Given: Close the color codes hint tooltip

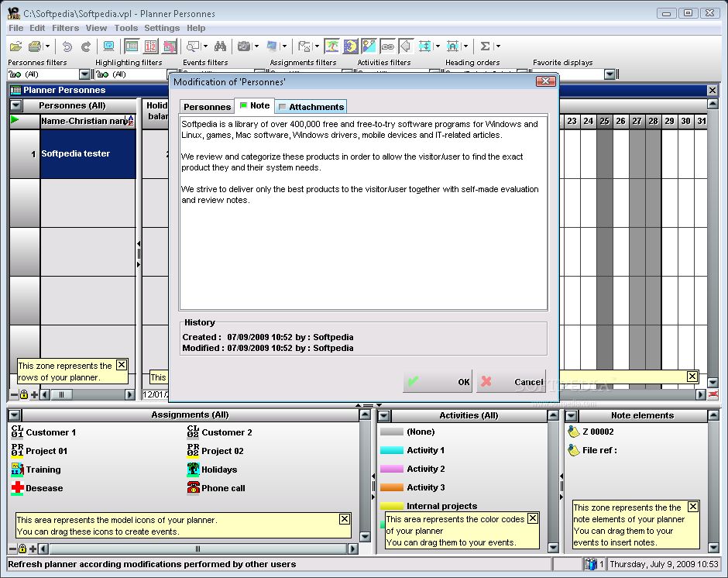Looking at the screenshot, I should pyautogui.click(x=533, y=518).
